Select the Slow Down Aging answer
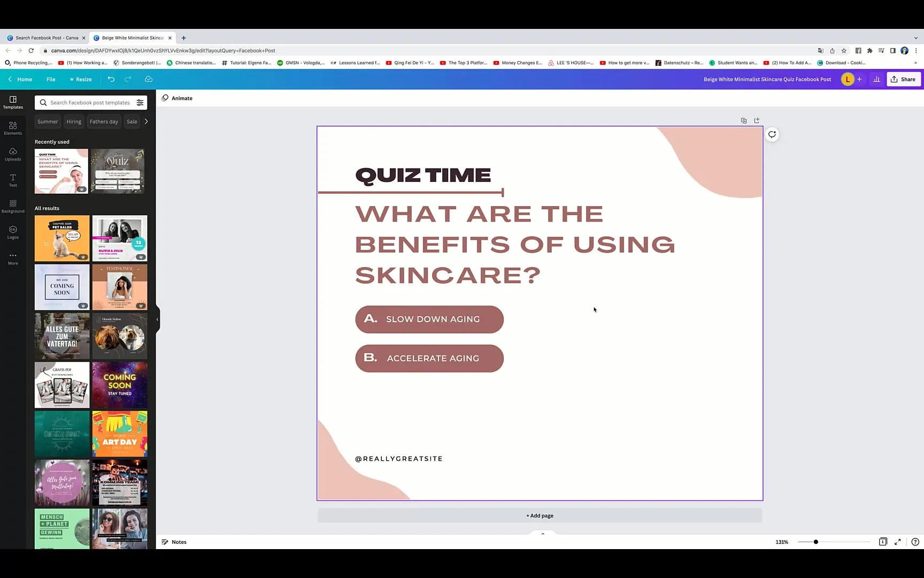924x578 pixels. [x=429, y=319]
